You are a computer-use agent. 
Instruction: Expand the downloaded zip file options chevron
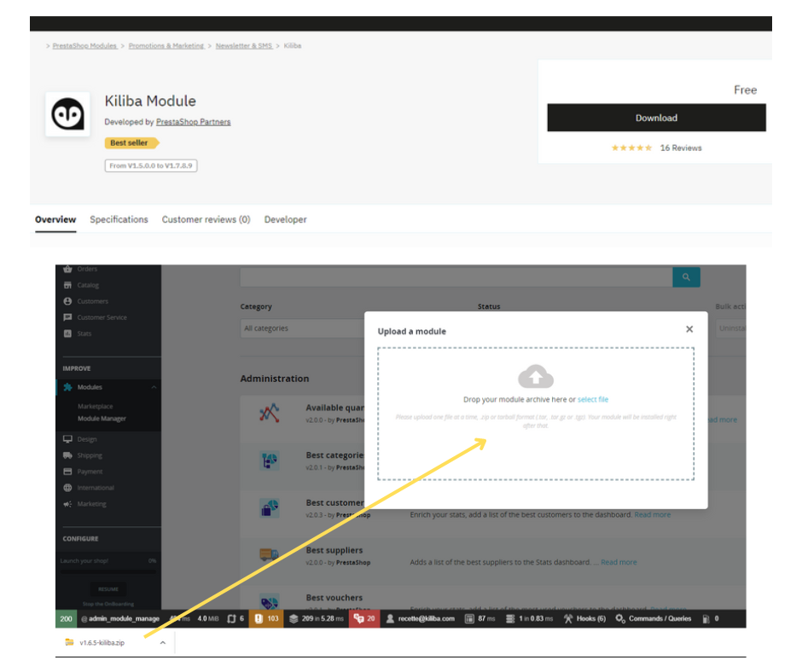tap(163, 643)
